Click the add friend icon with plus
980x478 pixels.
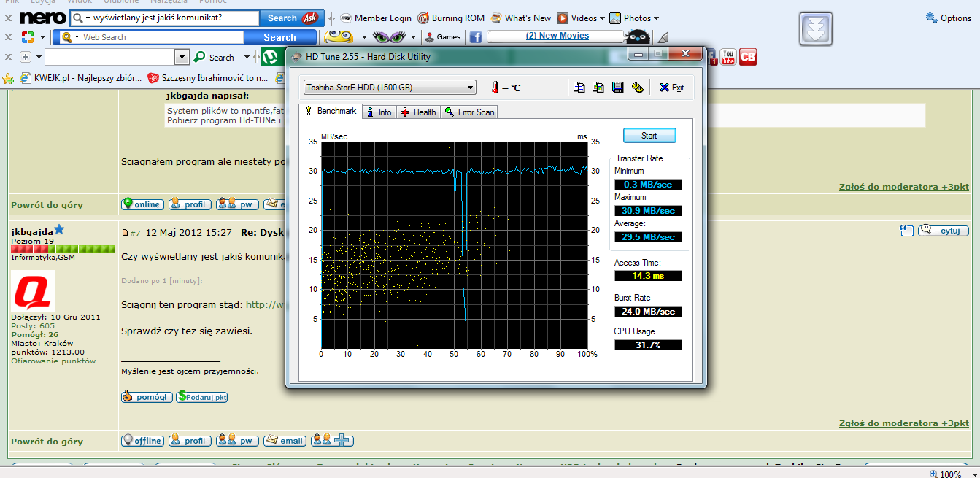(x=332, y=441)
